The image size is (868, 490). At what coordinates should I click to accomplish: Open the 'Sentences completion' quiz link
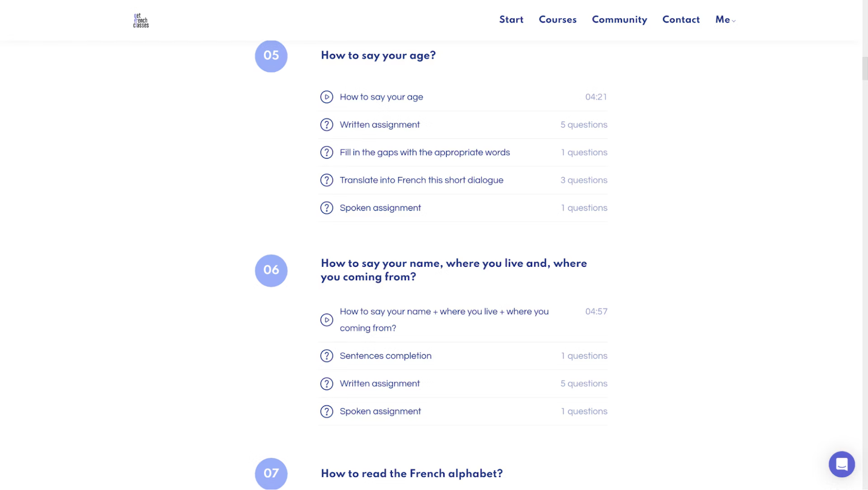coord(386,356)
